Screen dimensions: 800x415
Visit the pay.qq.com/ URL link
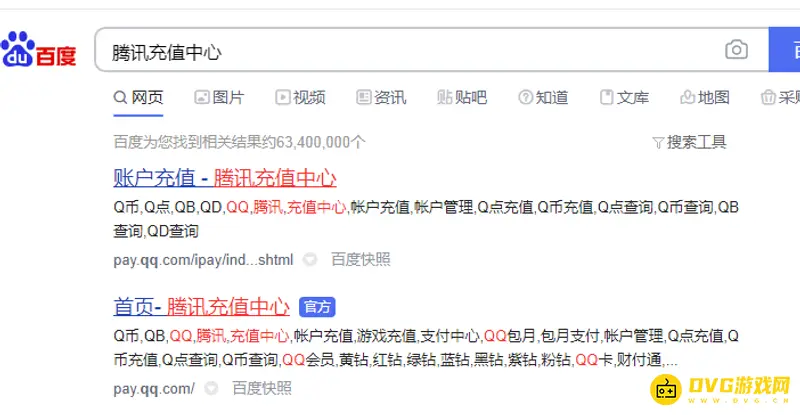click(154, 388)
